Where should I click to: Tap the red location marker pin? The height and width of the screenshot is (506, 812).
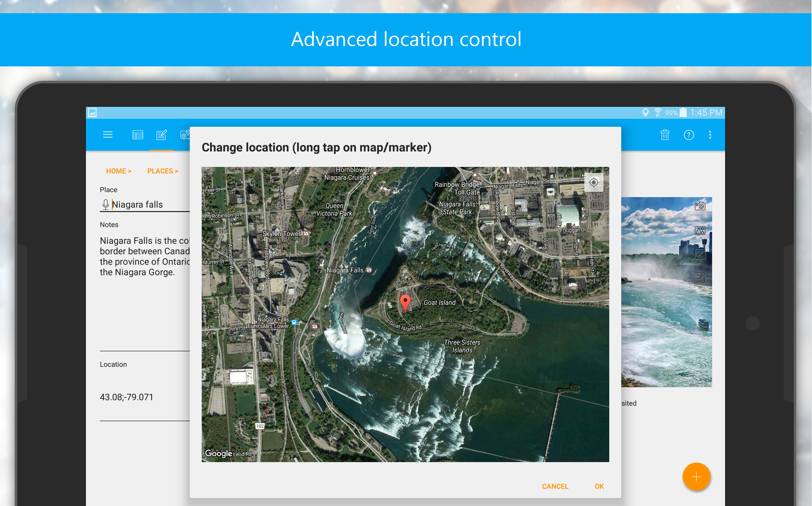pos(405,304)
